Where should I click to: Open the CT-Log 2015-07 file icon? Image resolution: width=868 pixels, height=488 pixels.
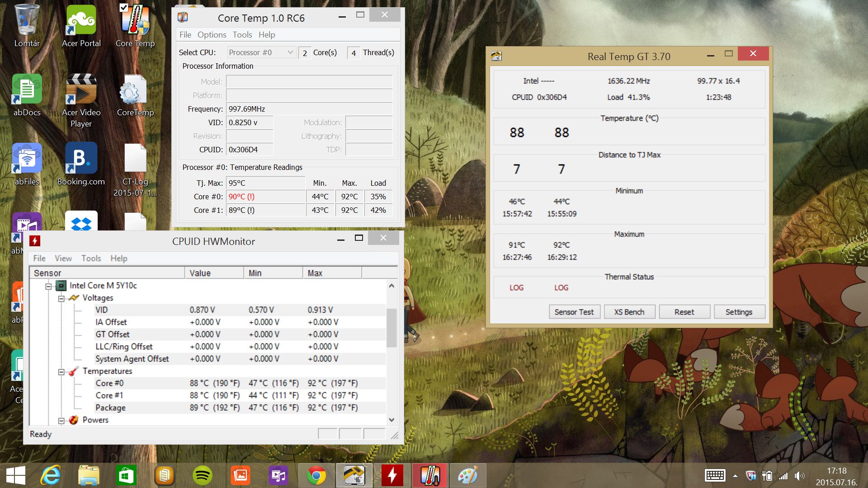135,169
